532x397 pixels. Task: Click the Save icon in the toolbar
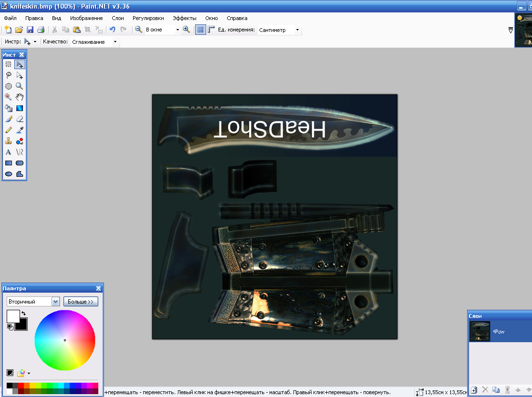[x=30, y=30]
